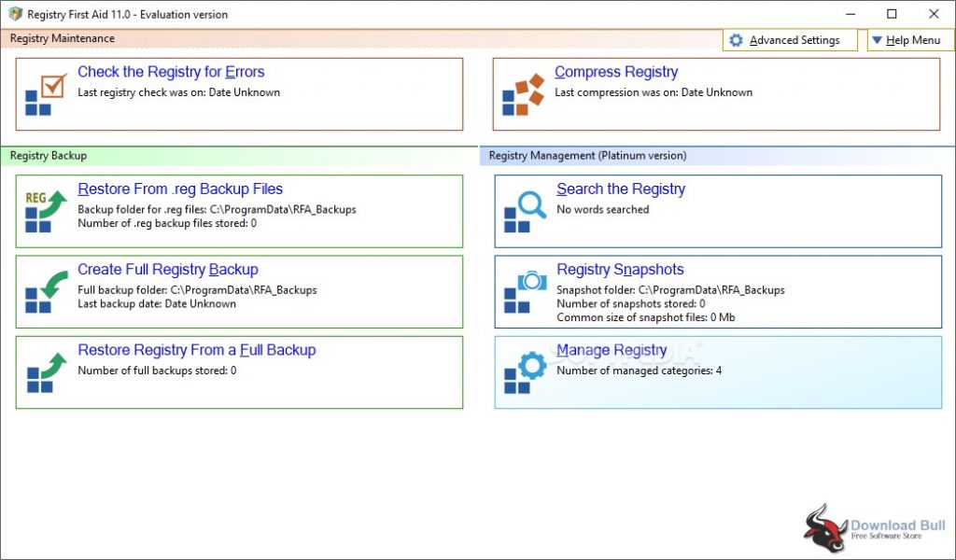Click the Help Menu triangle arrow

point(877,40)
